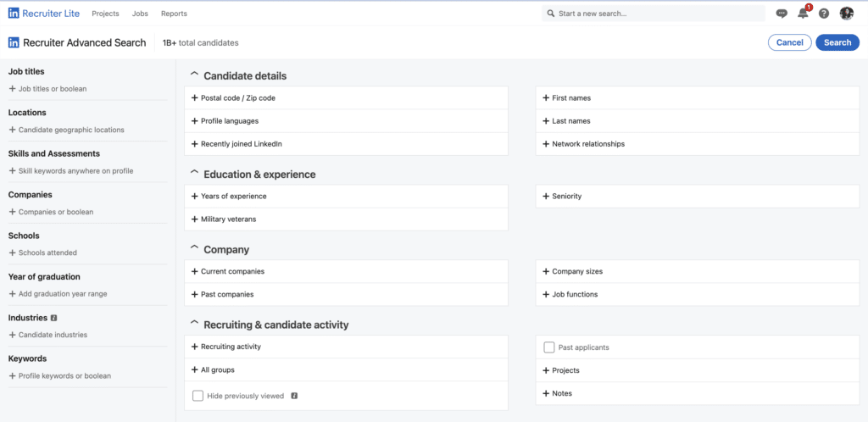Open the profile avatar menu
868x422 pixels.
[x=847, y=14]
